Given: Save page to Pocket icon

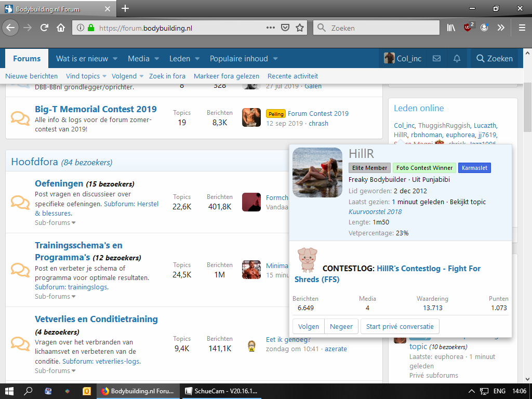Looking at the screenshot, I should (285, 28).
